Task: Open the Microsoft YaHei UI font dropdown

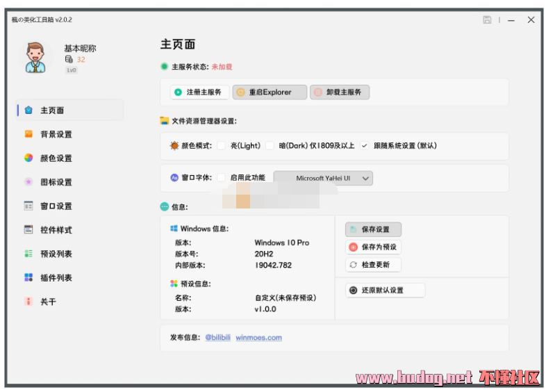Action: pos(324,178)
